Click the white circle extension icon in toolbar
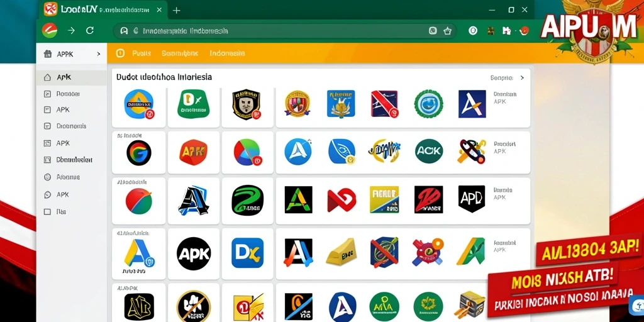This screenshot has height=322, width=644. pyautogui.click(x=473, y=30)
